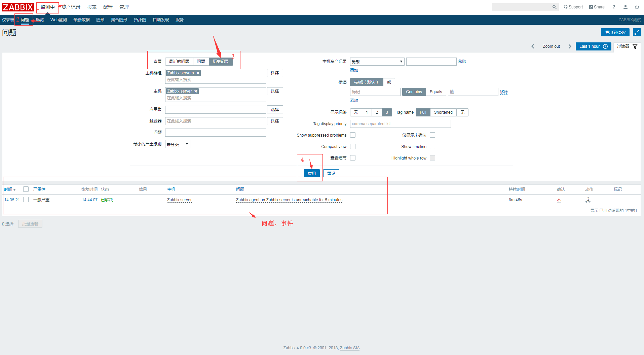Remove Zabbix server host tag
This screenshot has width=644, height=355.
196,91
